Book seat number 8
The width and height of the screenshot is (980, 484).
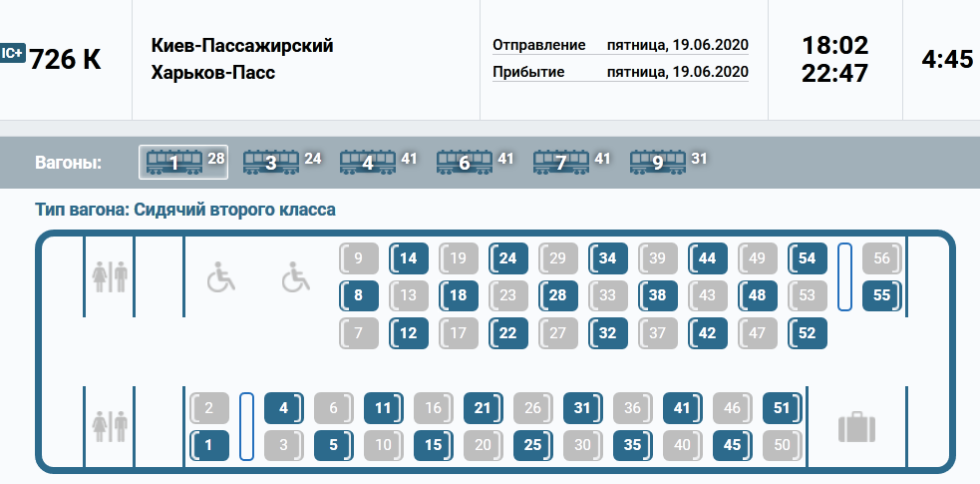click(358, 295)
